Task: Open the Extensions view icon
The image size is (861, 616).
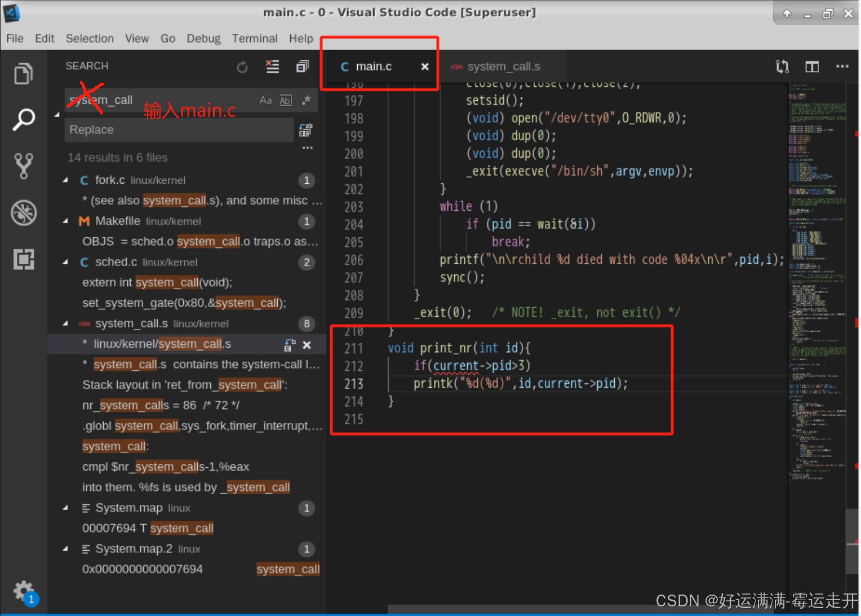Action: 23,259
